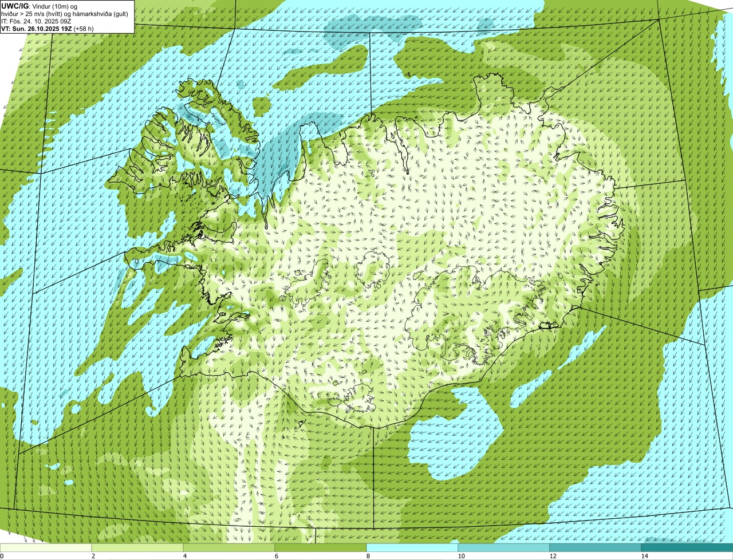This screenshot has height=560, width=733.
Task: Select the 2–4 m/s legend color band
Action: click(x=137, y=547)
